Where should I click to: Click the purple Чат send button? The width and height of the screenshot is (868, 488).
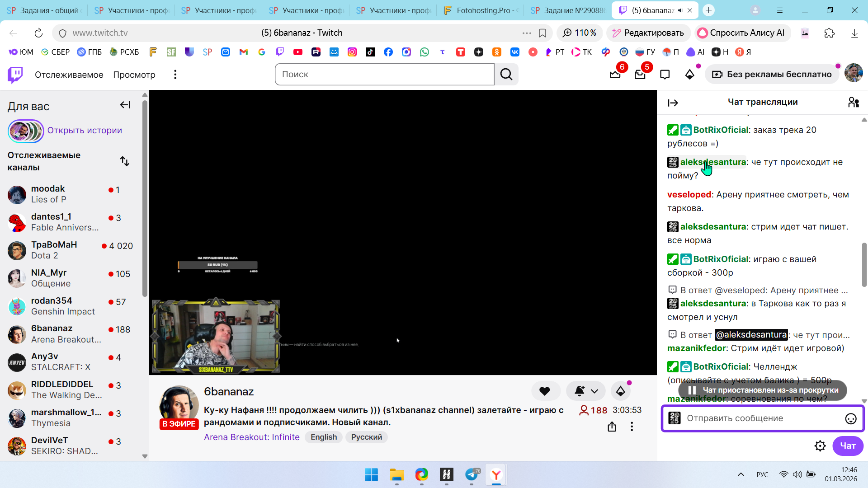(847, 446)
